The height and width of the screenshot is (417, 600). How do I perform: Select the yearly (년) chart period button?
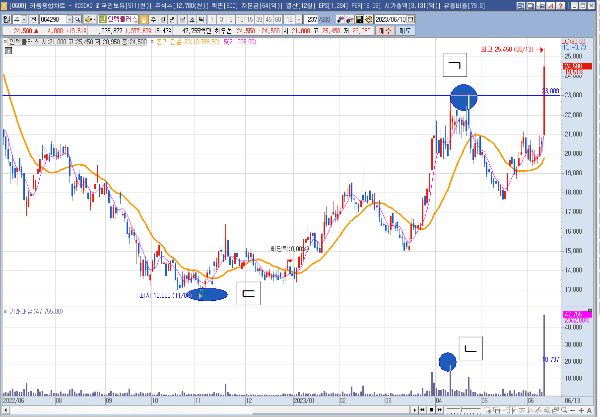tap(172, 19)
